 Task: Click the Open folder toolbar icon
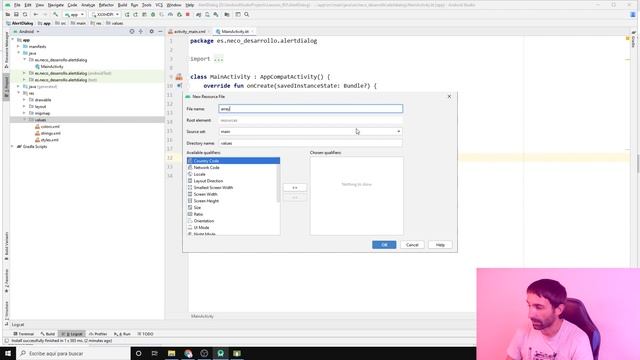click(8, 14)
